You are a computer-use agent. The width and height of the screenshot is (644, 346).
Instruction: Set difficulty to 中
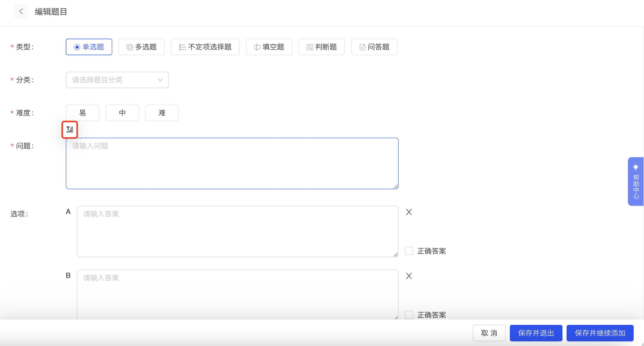122,113
